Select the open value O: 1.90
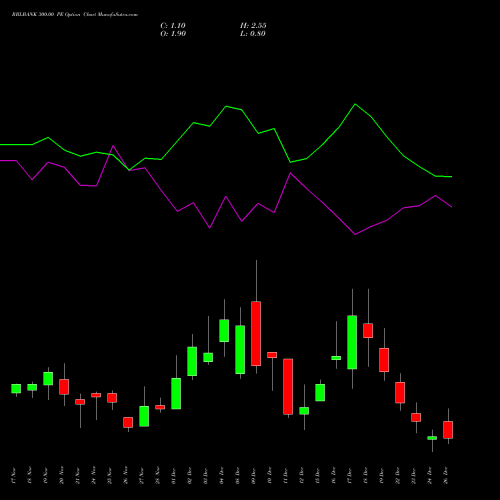The width and height of the screenshot is (500, 500). point(173,34)
